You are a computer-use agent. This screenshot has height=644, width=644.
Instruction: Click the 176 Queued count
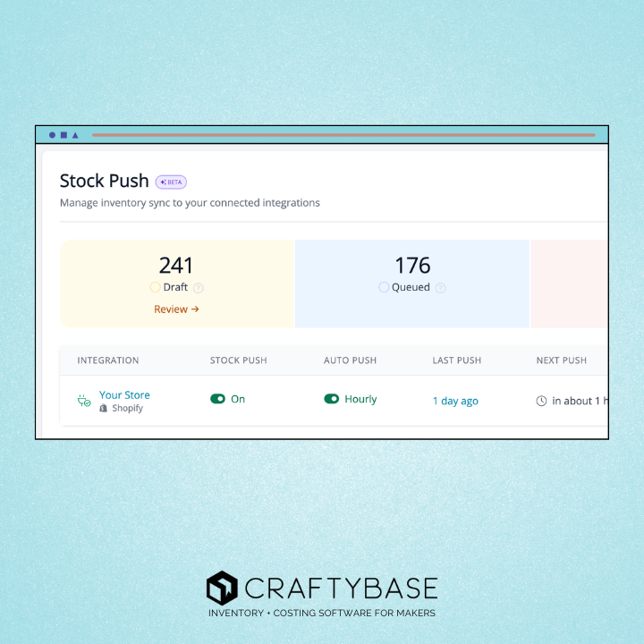coord(412,266)
